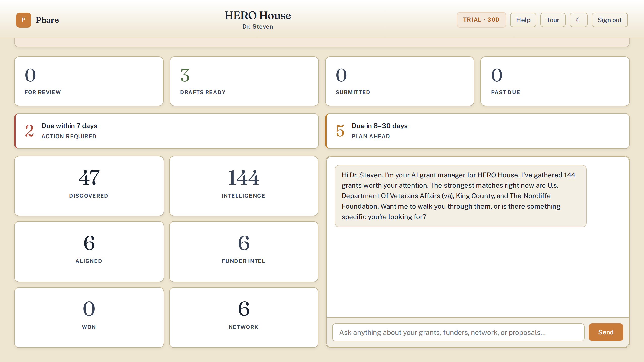Select the Submitted stat card
The image size is (644, 362).
point(400,81)
